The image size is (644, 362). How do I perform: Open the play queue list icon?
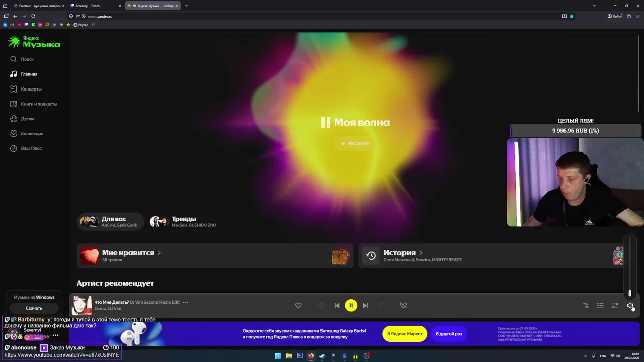[600, 305]
